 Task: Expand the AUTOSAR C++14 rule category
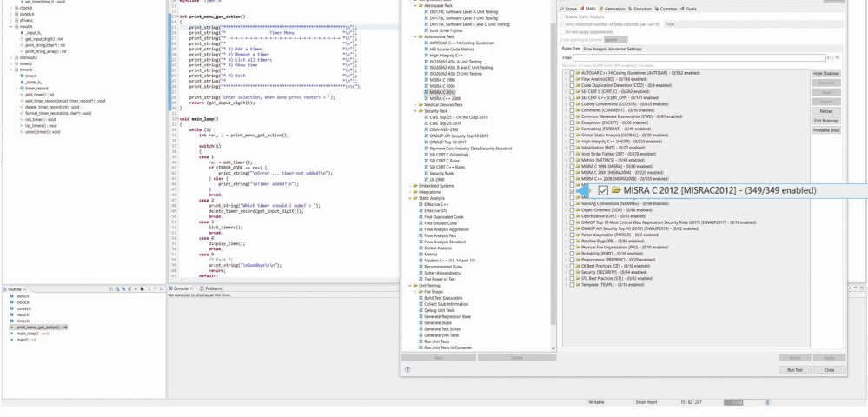pyautogui.click(x=565, y=73)
